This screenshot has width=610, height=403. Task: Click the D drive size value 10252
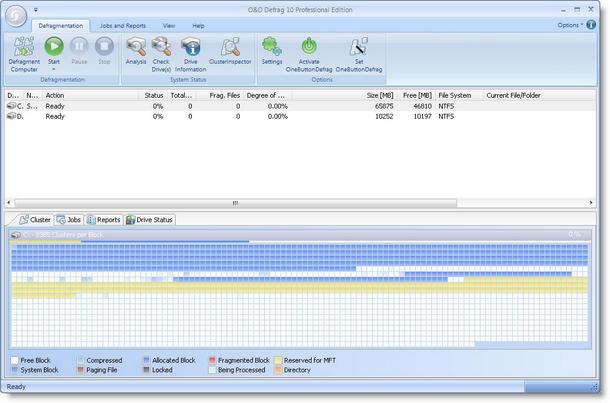click(384, 116)
